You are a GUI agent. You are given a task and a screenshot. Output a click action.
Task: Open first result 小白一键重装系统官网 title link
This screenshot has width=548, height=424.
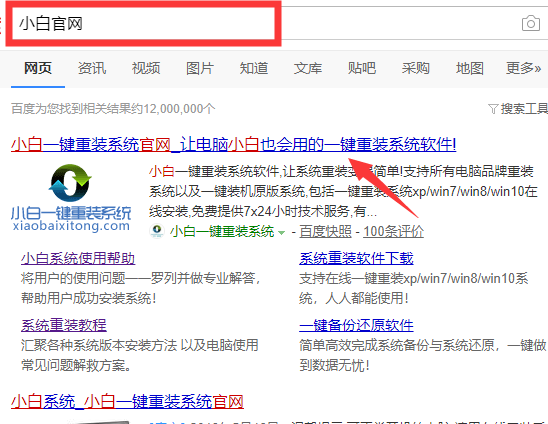[233, 144]
